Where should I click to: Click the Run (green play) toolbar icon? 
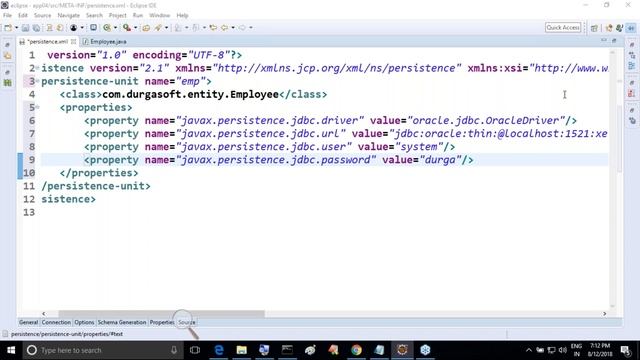click(x=107, y=28)
